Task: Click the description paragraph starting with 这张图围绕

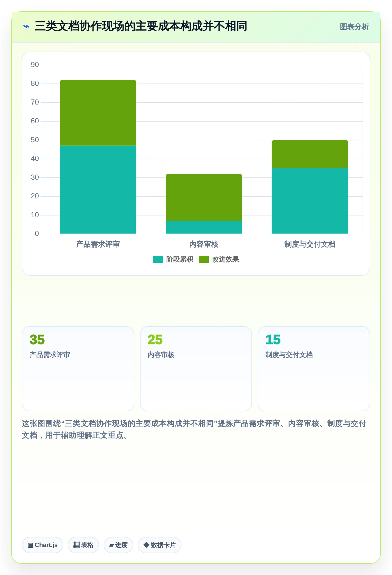Action: click(x=194, y=429)
